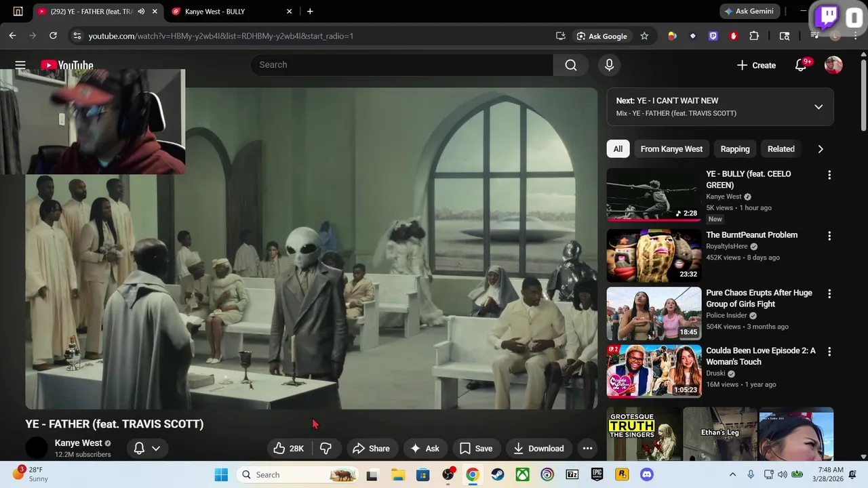Click the Chrome address bar URL
Viewport: 868px width, 488px height.
point(221,36)
